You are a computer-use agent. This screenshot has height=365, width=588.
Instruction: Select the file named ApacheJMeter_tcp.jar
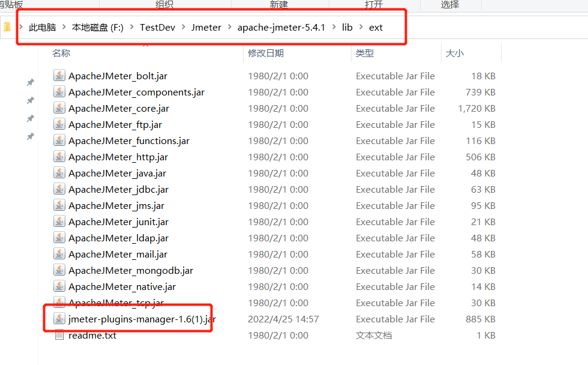tap(116, 303)
